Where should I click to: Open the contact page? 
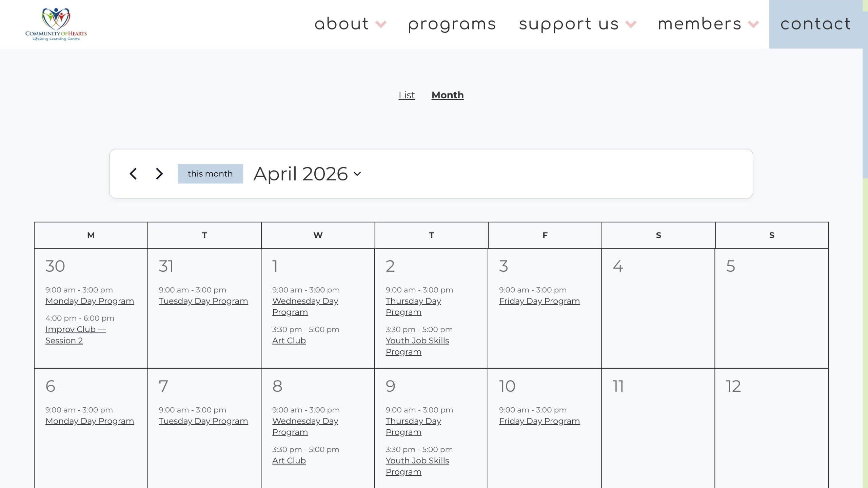click(x=815, y=24)
